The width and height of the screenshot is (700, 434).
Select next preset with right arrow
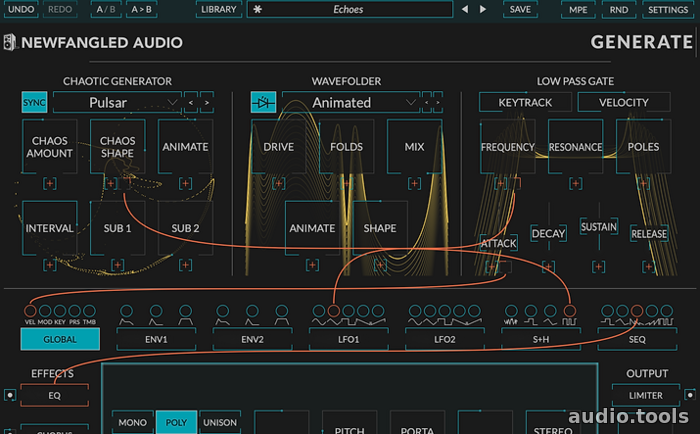[485, 9]
